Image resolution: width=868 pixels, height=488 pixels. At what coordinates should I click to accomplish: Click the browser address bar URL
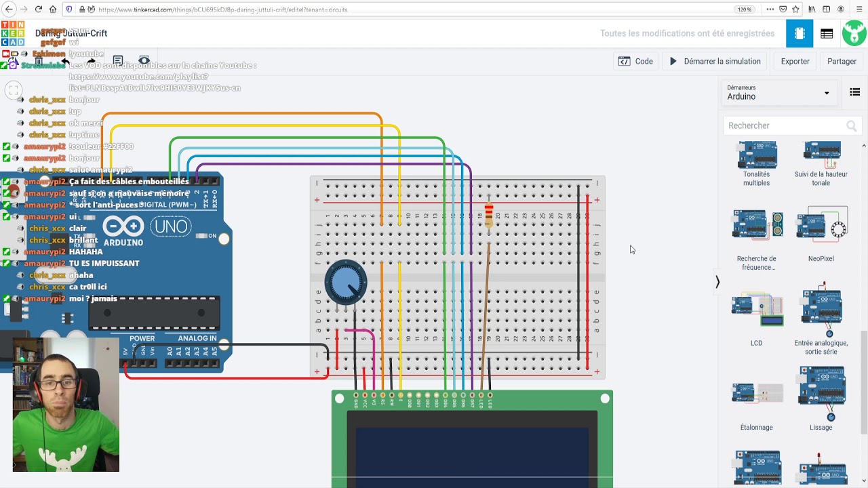click(x=222, y=10)
